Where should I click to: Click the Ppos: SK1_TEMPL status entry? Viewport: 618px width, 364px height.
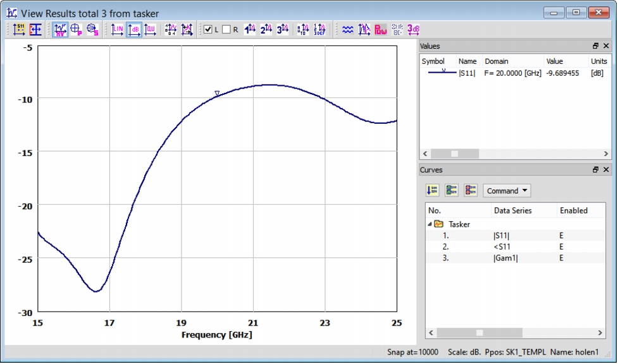[516, 352]
